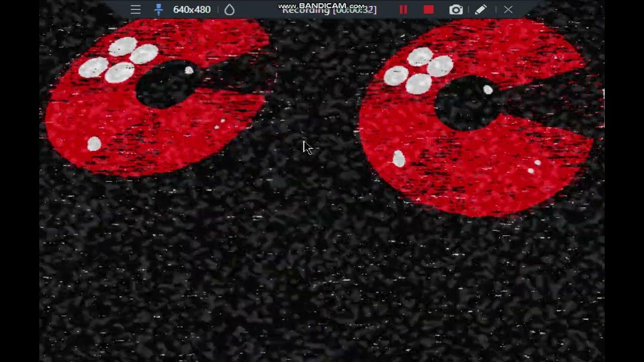Click lone white dot at left disc's lower edge
The width and height of the screenshot is (644, 362).
(x=94, y=144)
